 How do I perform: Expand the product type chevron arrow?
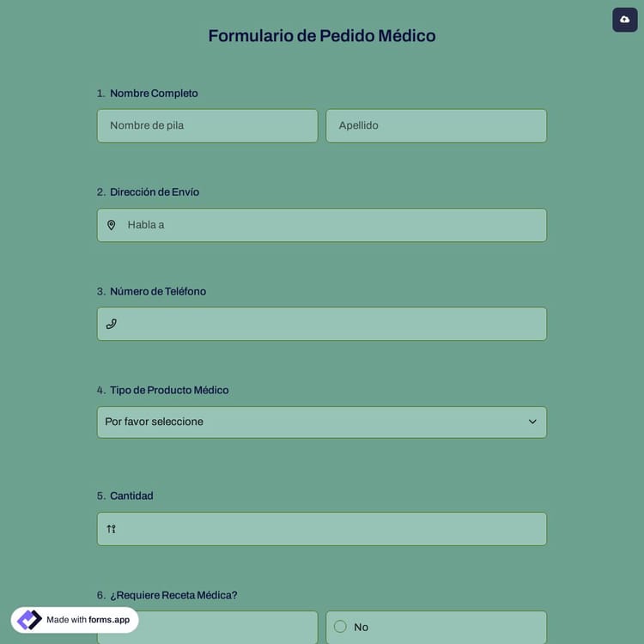click(x=532, y=422)
